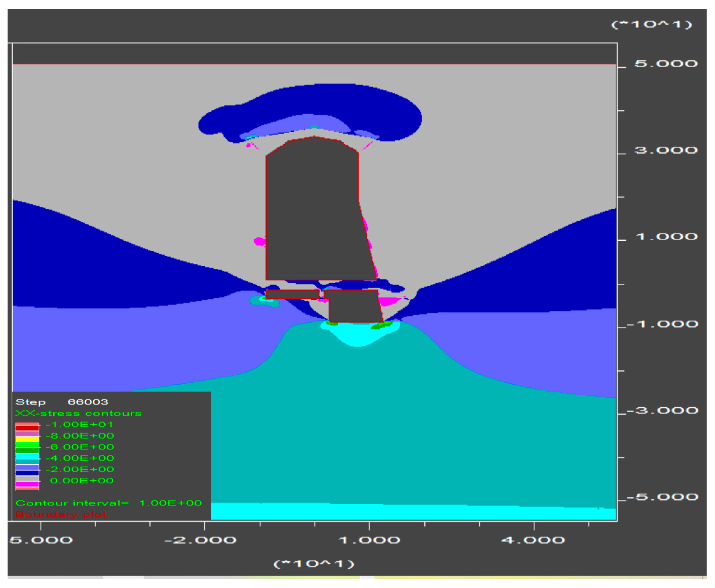The height and width of the screenshot is (588, 715).
Task: Click the 0.00E+00 legend value
Action: 82,481
